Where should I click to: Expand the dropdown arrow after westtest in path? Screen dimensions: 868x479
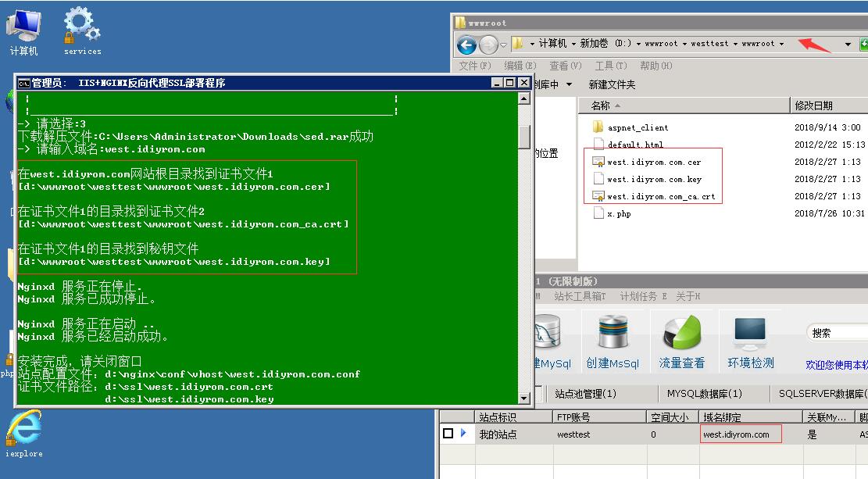[x=735, y=44]
